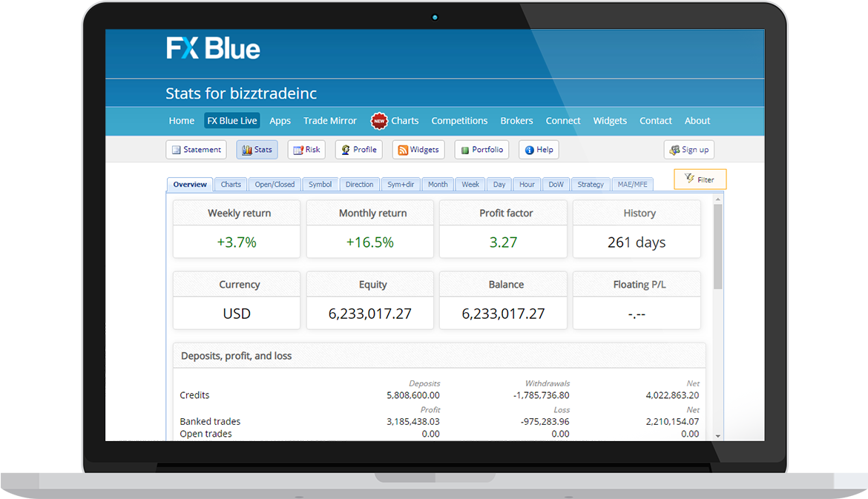Image resolution: width=868 pixels, height=499 pixels.
Task: Click the Widgets RSS feed icon
Action: 403,150
